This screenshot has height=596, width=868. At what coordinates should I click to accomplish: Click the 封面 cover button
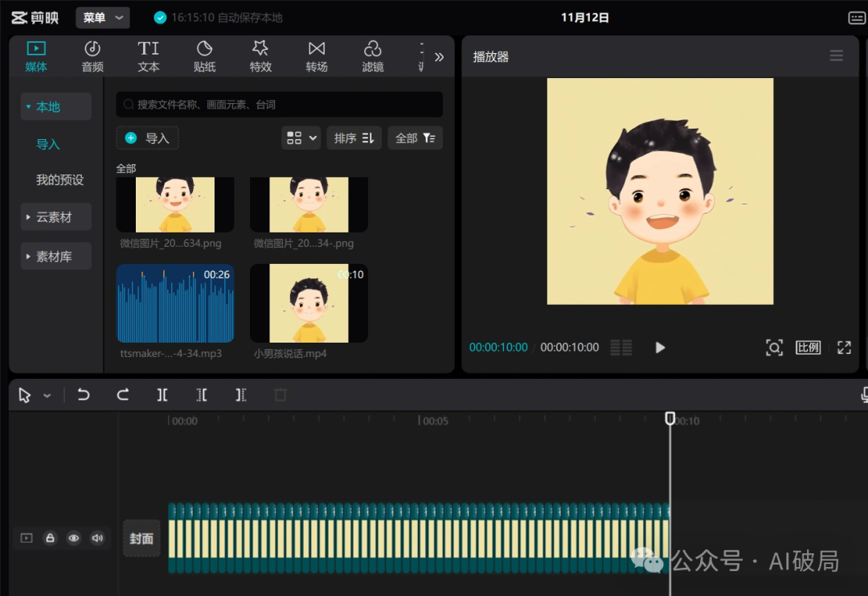pyautogui.click(x=141, y=538)
